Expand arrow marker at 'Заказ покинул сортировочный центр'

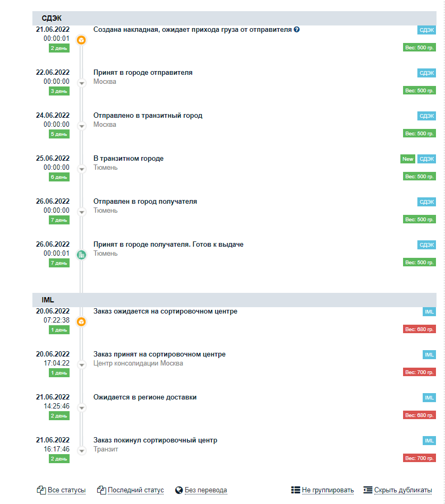pos(82,451)
